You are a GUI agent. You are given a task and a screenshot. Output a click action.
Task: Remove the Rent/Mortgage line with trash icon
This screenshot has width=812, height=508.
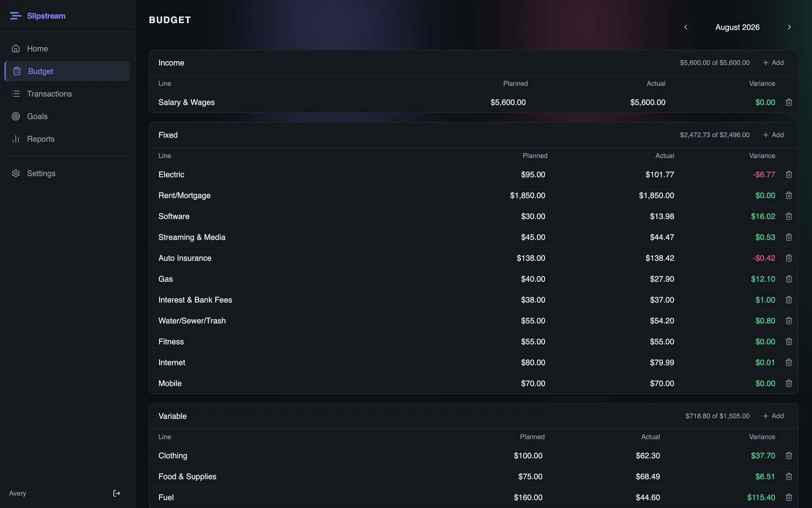pyautogui.click(x=789, y=196)
